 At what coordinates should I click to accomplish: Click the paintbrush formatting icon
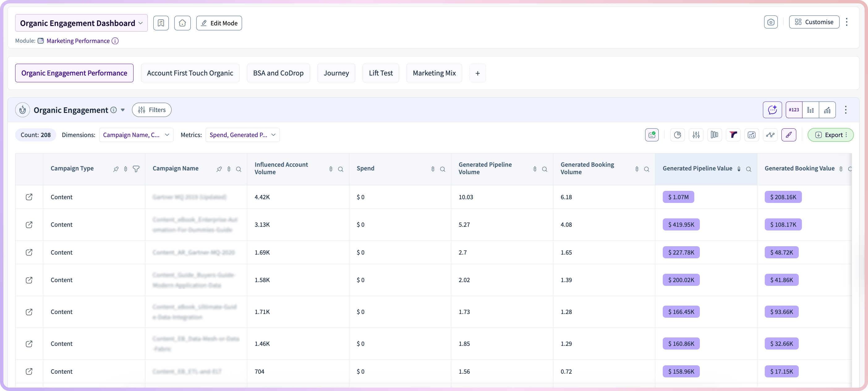point(789,135)
